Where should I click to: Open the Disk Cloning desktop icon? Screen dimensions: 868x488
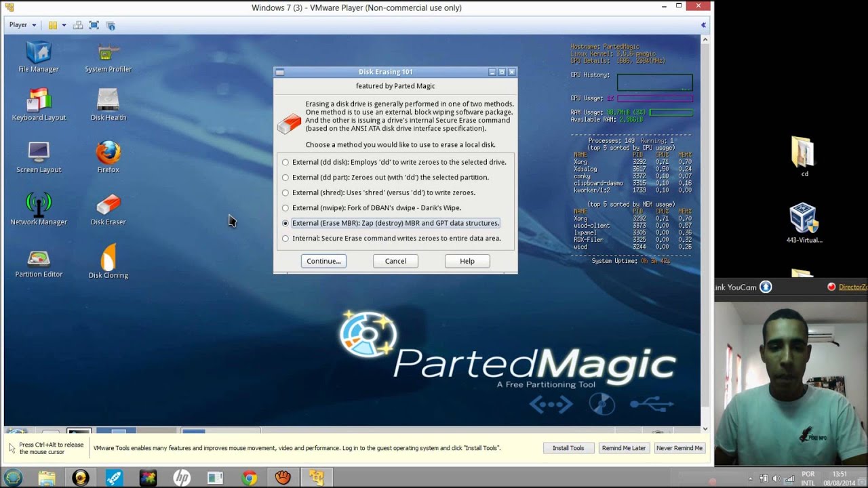(x=108, y=262)
